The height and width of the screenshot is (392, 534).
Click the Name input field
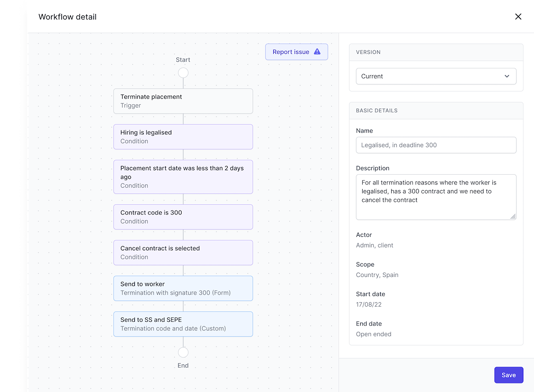(436, 145)
